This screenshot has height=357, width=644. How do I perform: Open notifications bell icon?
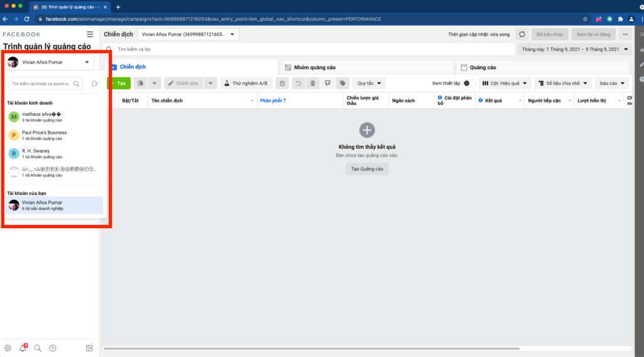click(23, 348)
